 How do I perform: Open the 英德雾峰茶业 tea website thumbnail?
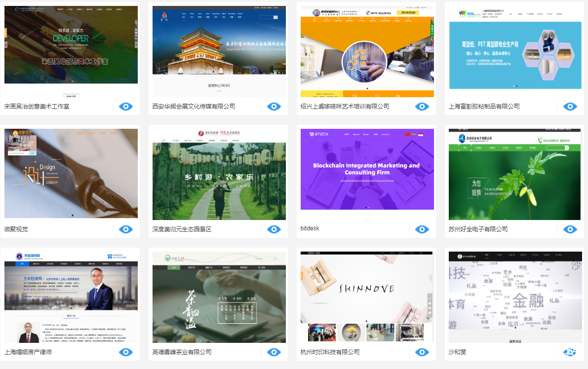point(219,297)
